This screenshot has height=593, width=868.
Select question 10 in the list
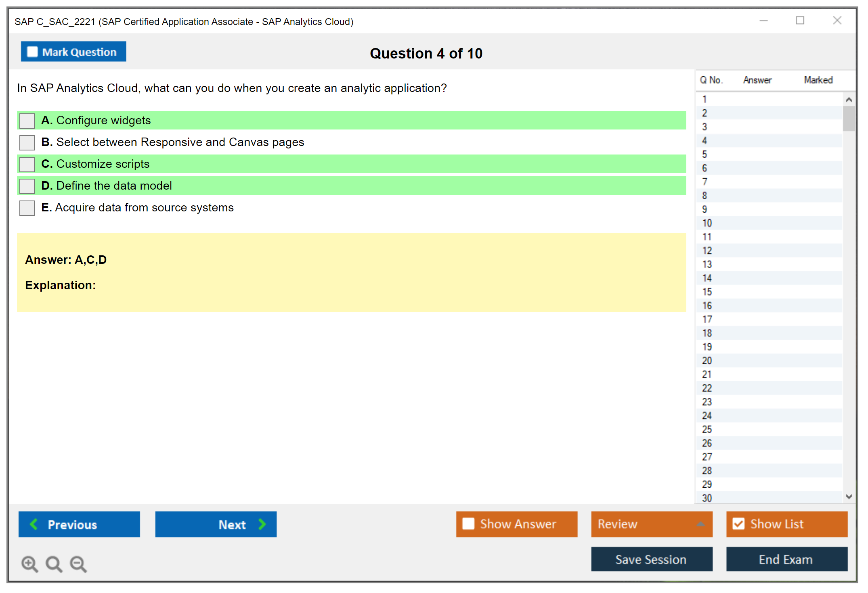click(707, 223)
